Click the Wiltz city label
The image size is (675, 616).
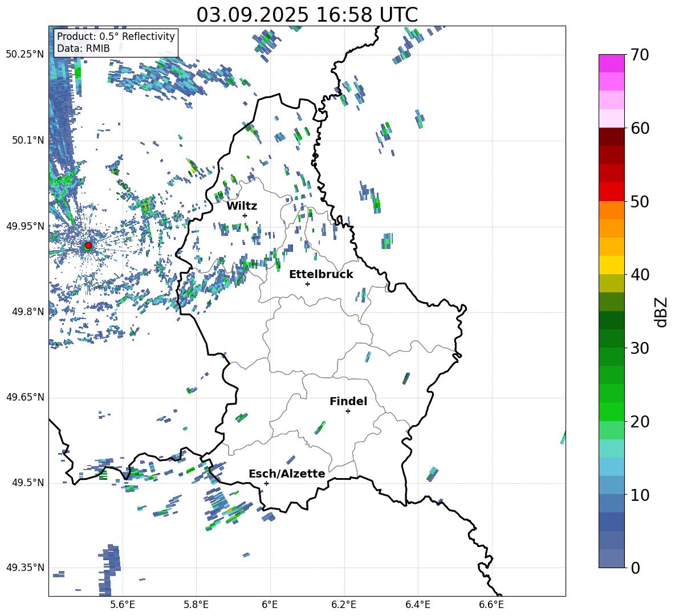coord(242,206)
